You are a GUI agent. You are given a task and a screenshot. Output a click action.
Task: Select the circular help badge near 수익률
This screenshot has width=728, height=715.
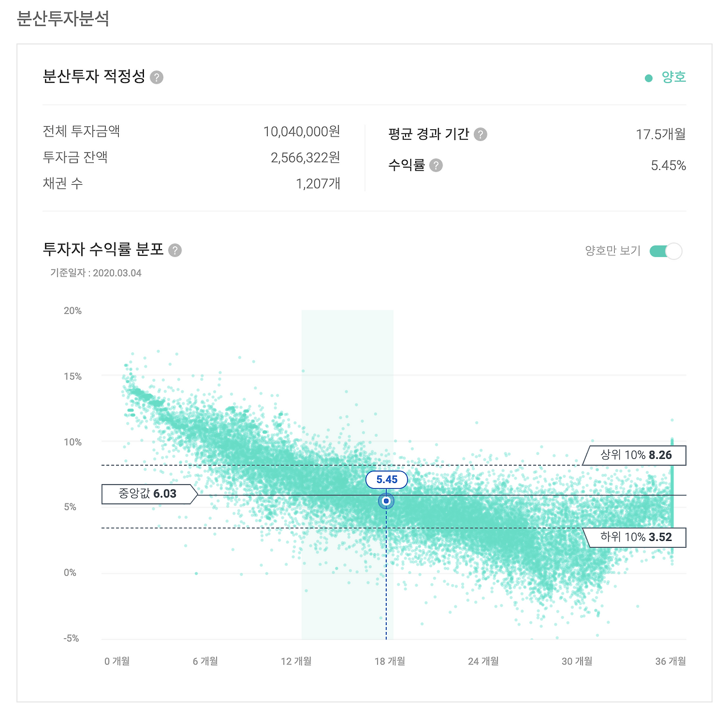coord(436,166)
